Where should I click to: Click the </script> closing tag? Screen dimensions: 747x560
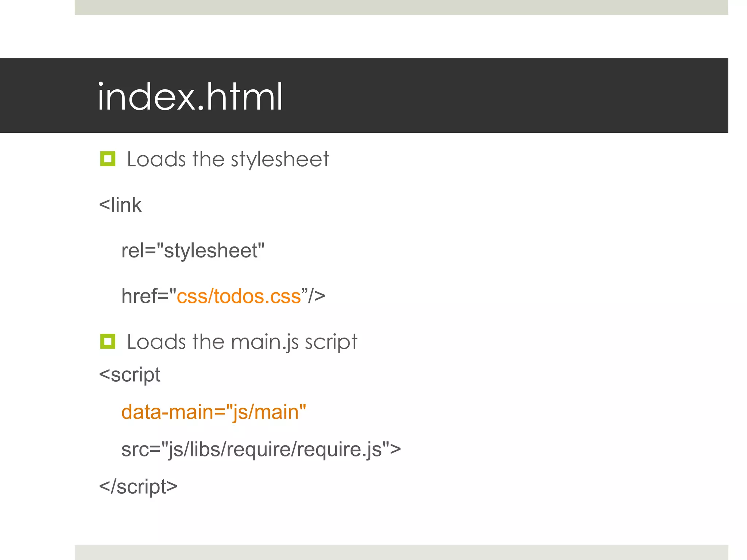pyautogui.click(x=138, y=486)
